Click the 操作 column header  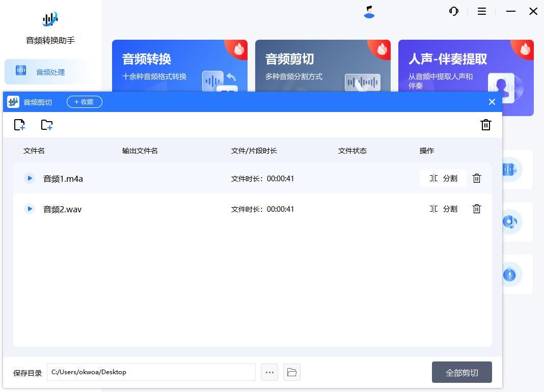427,151
